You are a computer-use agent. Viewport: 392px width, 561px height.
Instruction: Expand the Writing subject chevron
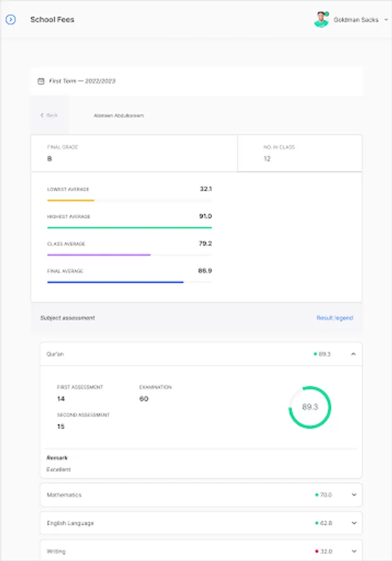pyautogui.click(x=354, y=552)
